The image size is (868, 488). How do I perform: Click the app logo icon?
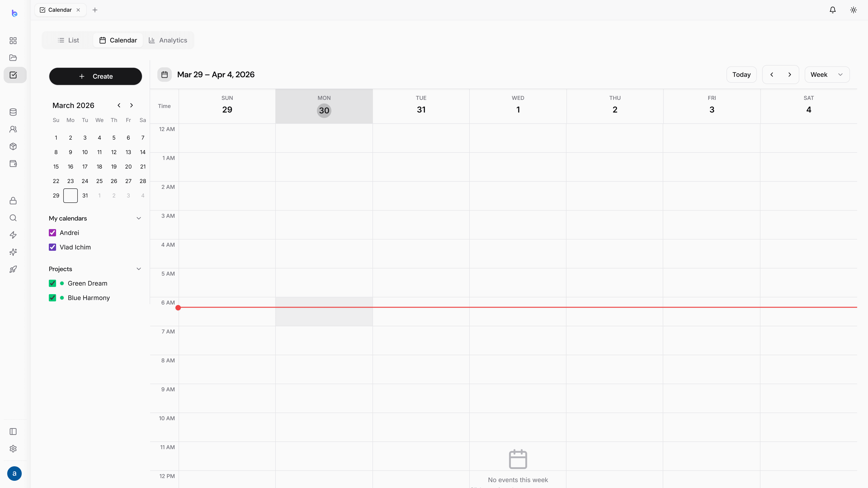(x=14, y=13)
